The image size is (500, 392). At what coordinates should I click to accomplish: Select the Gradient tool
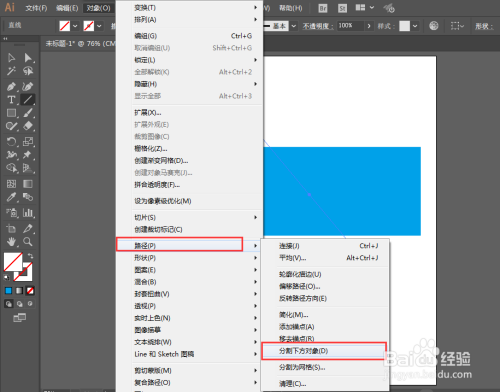click(x=28, y=184)
